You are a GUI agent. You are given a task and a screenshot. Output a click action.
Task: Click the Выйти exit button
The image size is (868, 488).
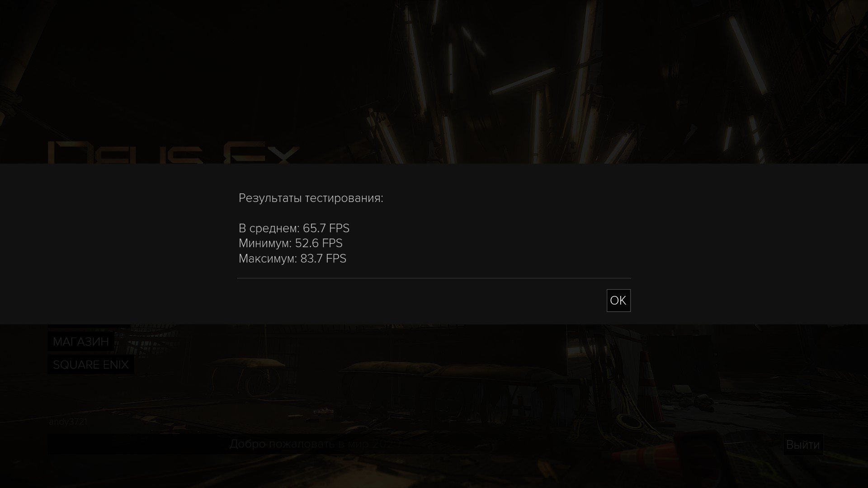803,445
